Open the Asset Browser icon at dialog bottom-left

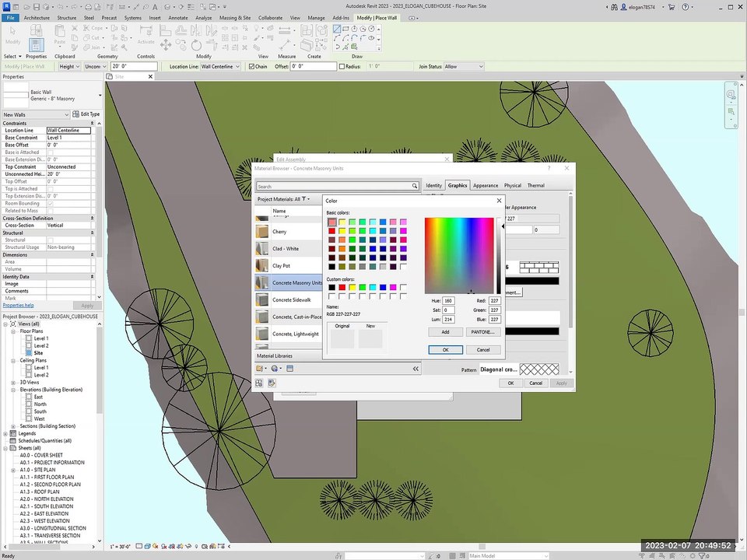(259, 383)
